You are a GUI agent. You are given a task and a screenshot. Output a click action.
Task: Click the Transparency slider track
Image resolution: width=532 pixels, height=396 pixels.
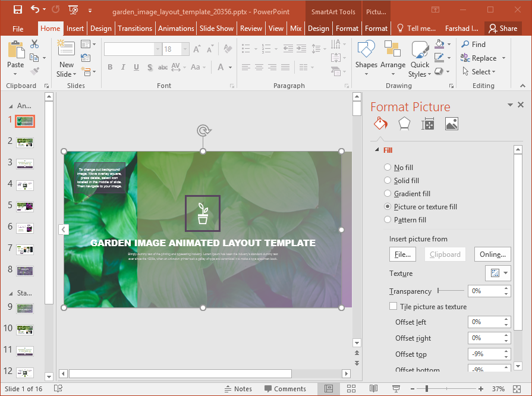point(452,291)
